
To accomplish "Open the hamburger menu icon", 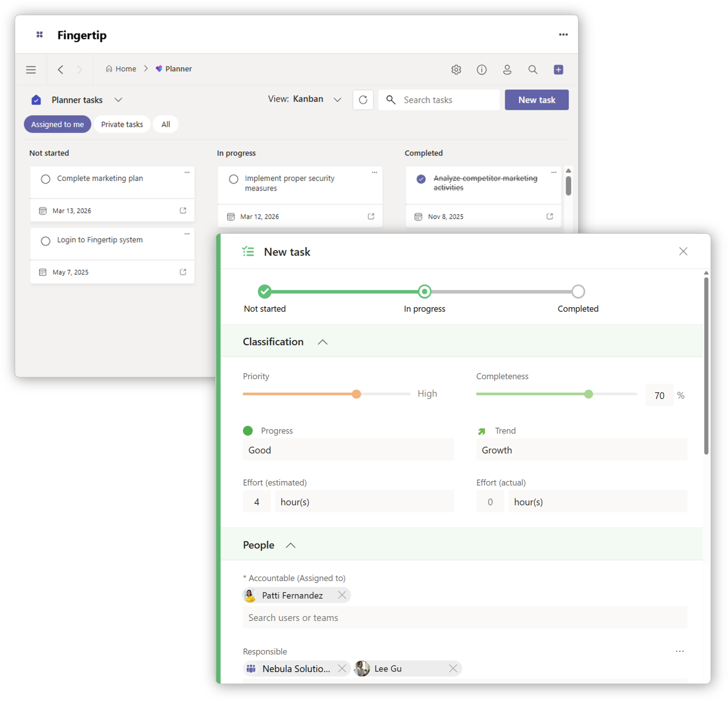I will pyautogui.click(x=31, y=69).
